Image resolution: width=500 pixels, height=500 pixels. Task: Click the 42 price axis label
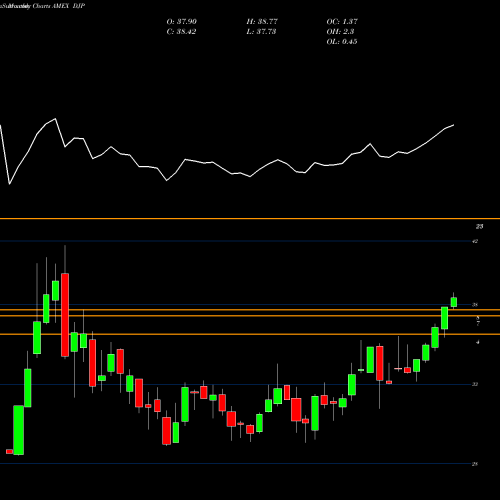475,241
